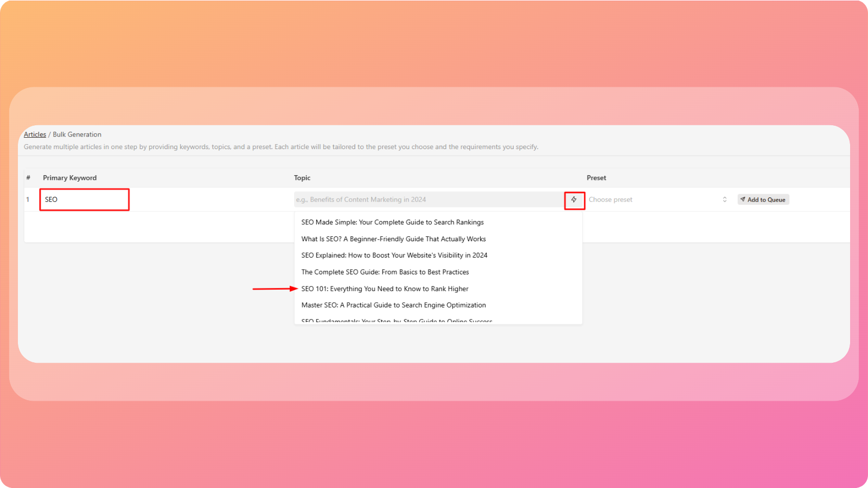The image size is (868, 488).
Task: Focus the Primary Keyword field containing SEO
Action: coord(84,200)
